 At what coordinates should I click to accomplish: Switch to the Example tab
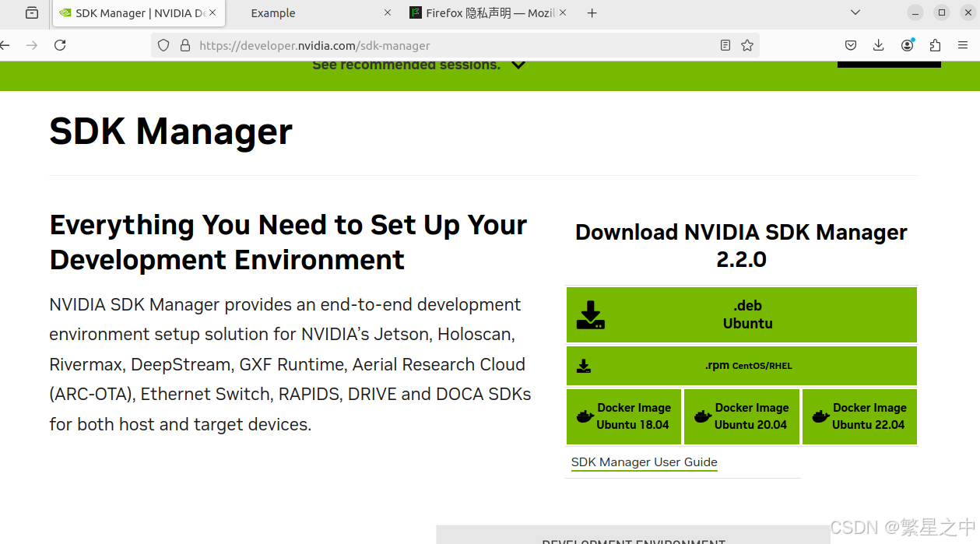273,13
